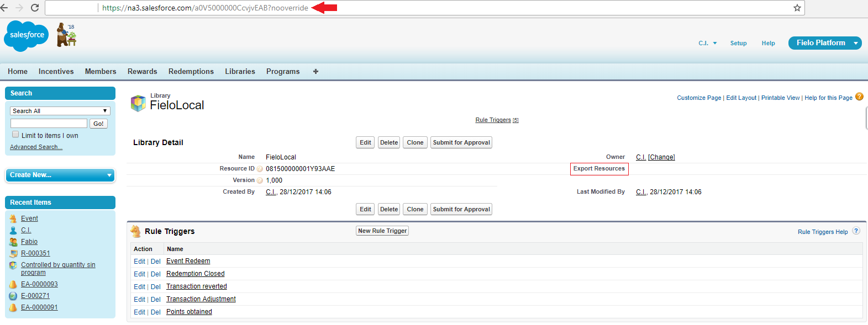Click the '18 bear mascot icon
868x325 pixels.
[x=66, y=35]
